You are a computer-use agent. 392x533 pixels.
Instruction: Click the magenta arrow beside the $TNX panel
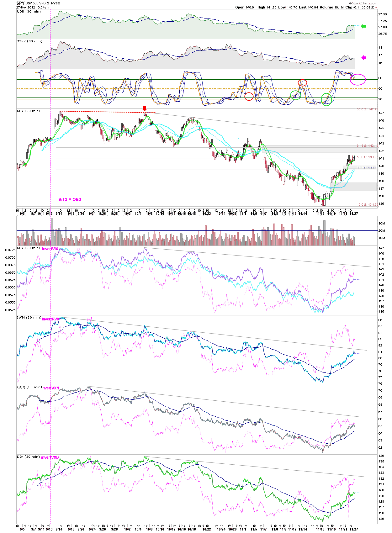coord(364,58)
